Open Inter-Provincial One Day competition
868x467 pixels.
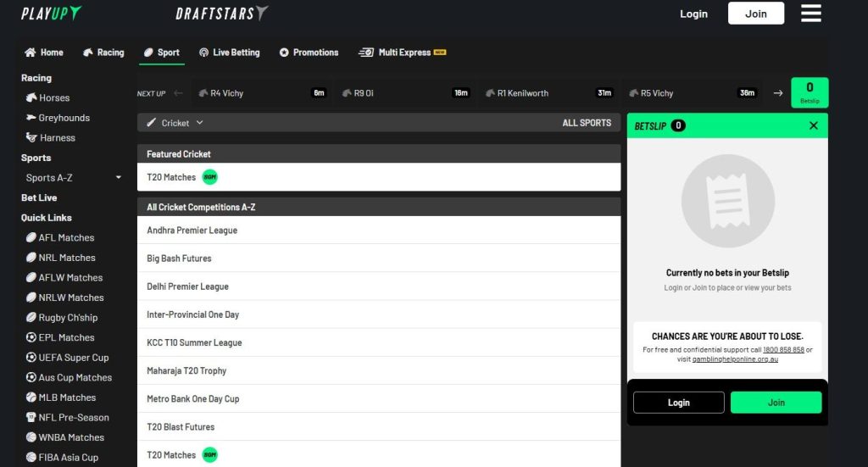pyautogui.click(x=379, y=314)
